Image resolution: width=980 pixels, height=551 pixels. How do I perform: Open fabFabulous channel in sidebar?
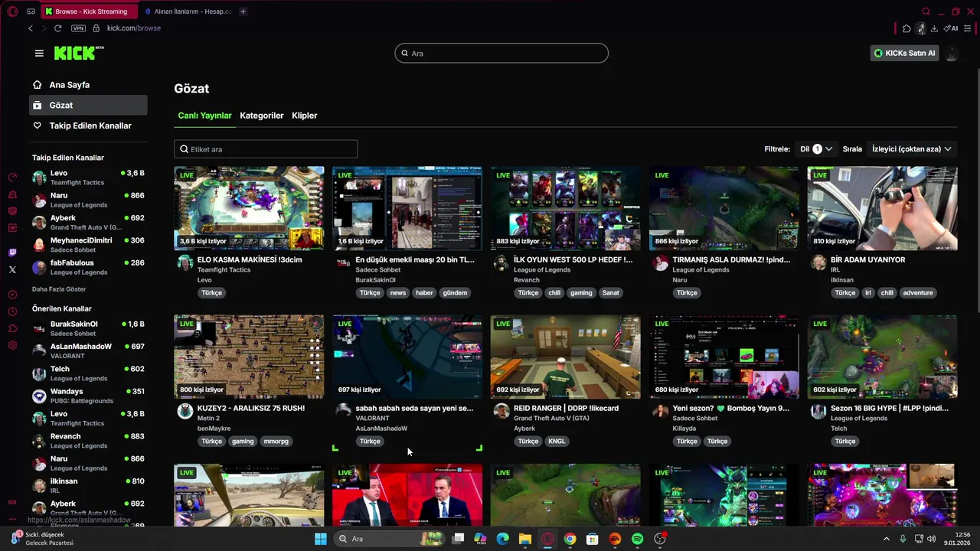[88, 267]
